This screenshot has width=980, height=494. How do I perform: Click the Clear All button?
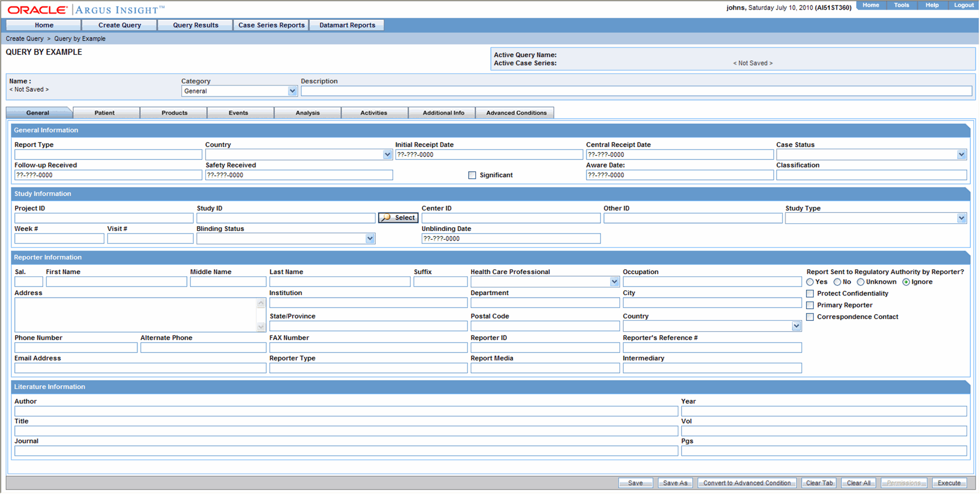click(858, 483)
